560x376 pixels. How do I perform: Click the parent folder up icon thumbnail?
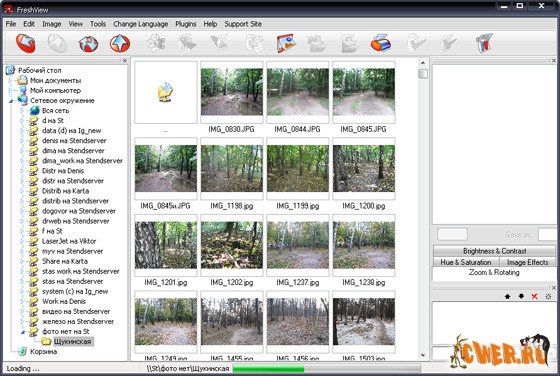(x=166, y=92)
